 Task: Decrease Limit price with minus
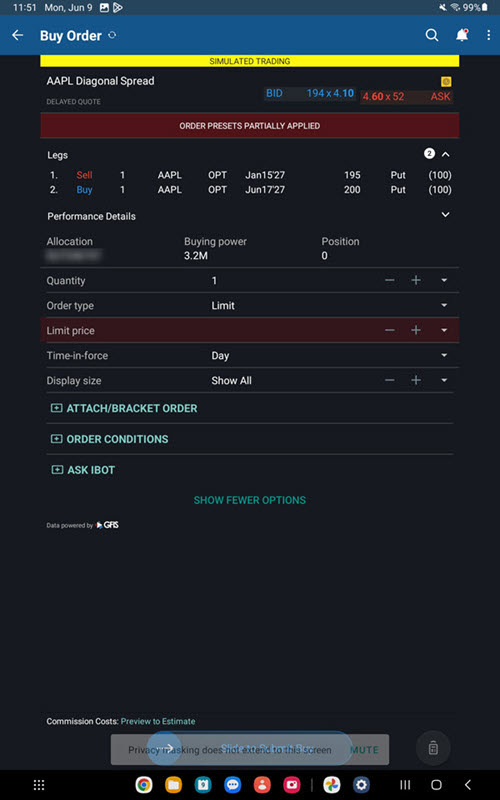390,331
